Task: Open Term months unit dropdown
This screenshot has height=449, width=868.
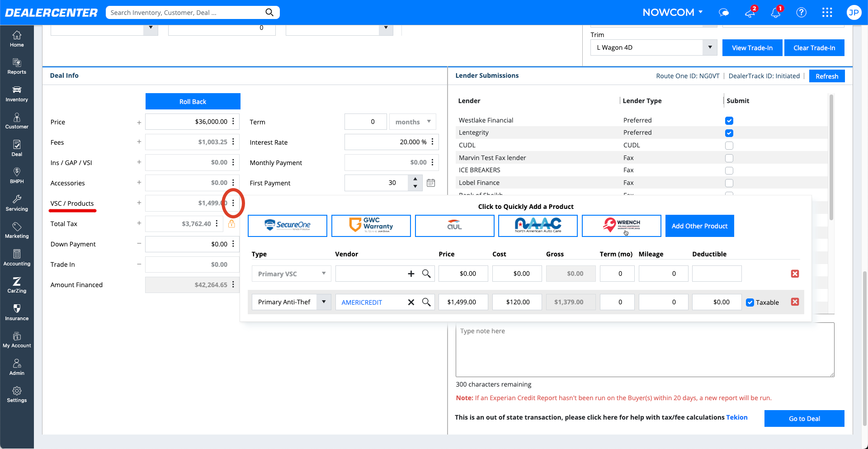Action: 413,122
